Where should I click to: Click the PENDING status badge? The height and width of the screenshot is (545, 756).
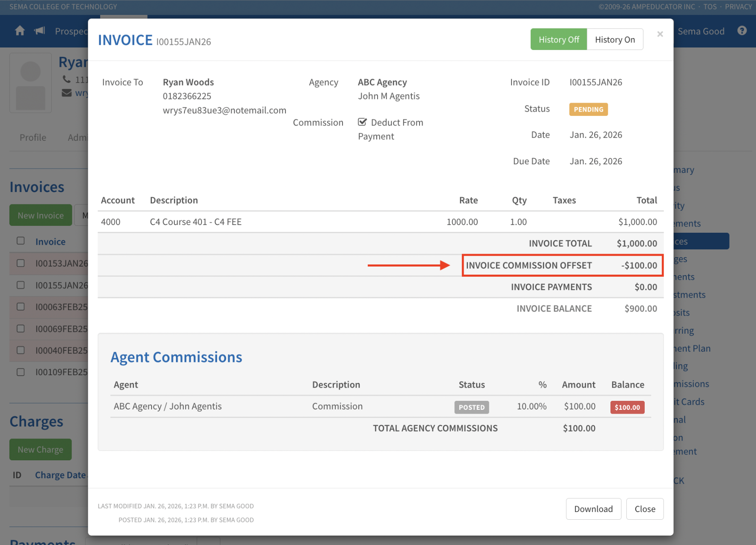click(588, 110)
